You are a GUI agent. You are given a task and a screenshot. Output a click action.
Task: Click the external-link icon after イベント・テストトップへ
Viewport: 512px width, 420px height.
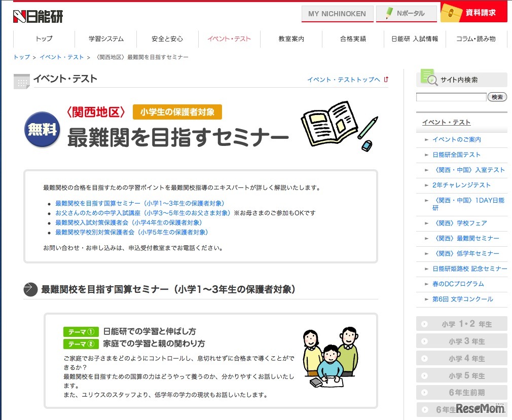[x=386, y=79]
